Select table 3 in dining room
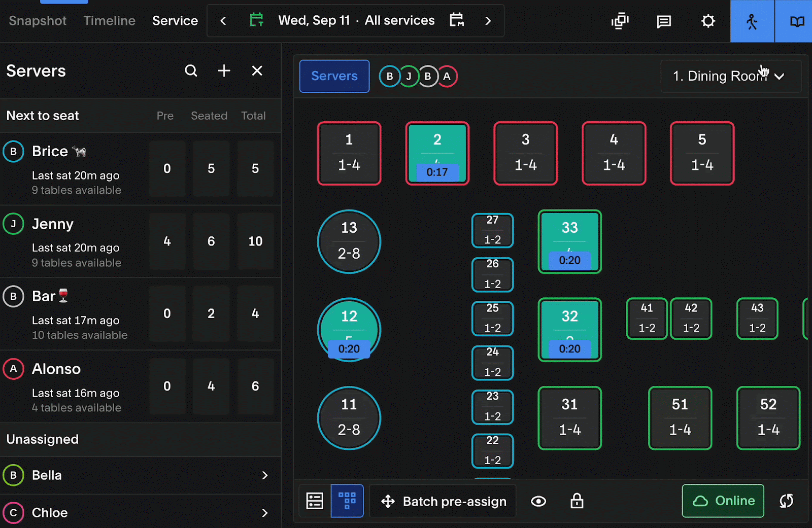 (526, 153)
